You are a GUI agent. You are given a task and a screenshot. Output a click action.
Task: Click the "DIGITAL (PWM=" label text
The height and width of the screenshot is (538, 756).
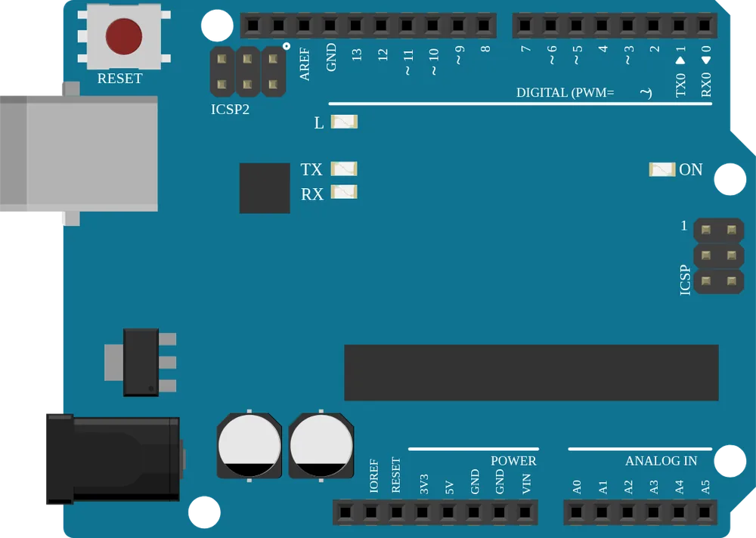point(565,92)
